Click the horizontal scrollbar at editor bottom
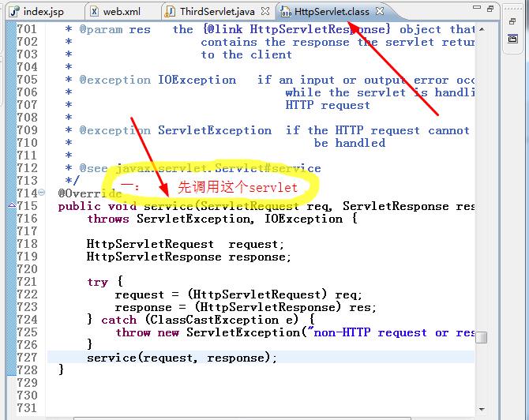 coord(242,418)
